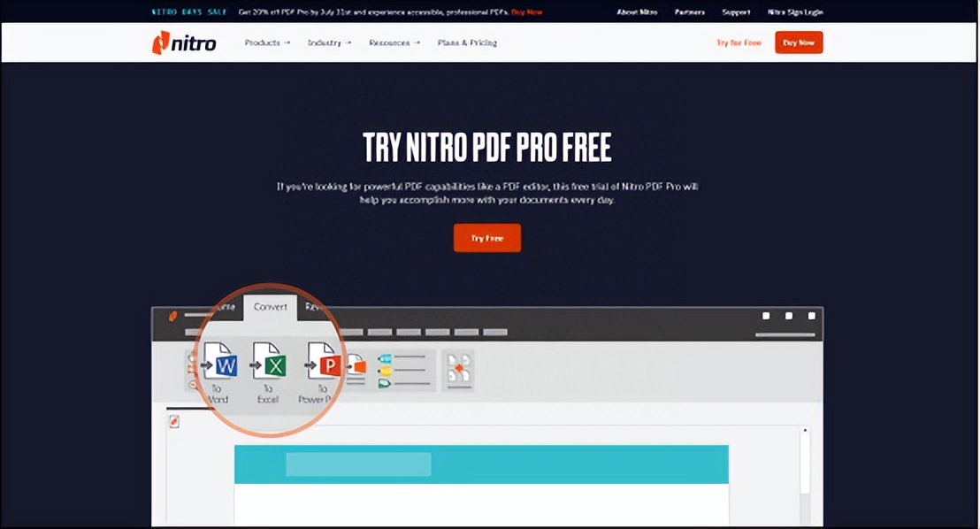Click the Nitro logo in header

coord(184,42)
